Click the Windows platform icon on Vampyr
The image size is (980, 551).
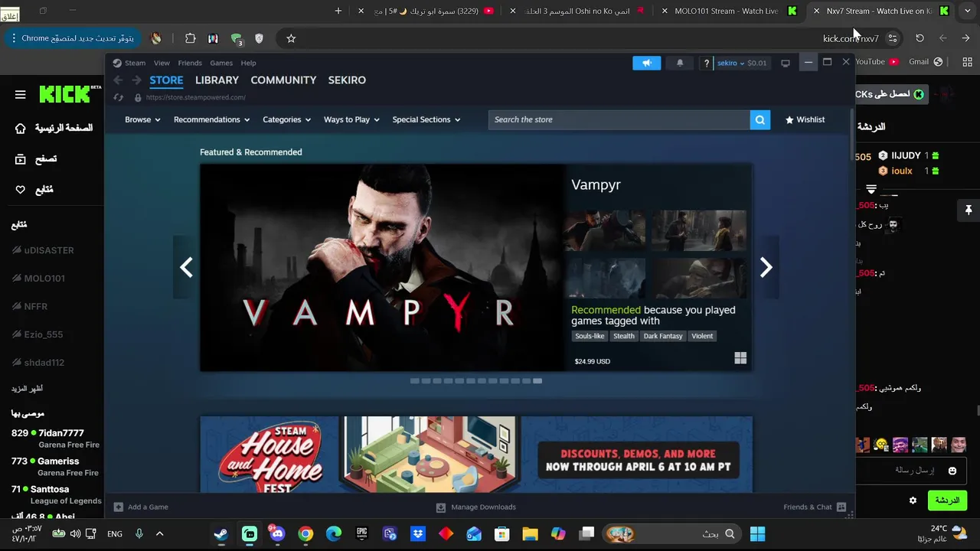click(740, 358)
